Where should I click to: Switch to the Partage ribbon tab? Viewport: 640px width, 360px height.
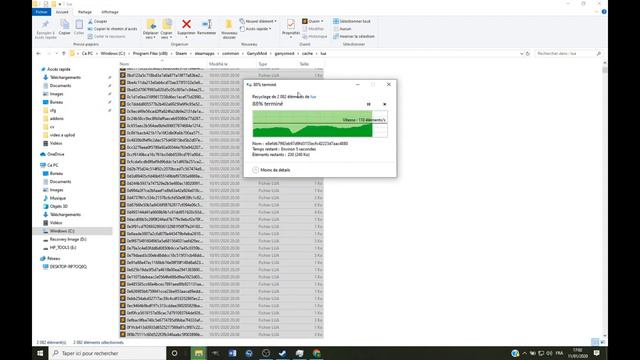84,12
